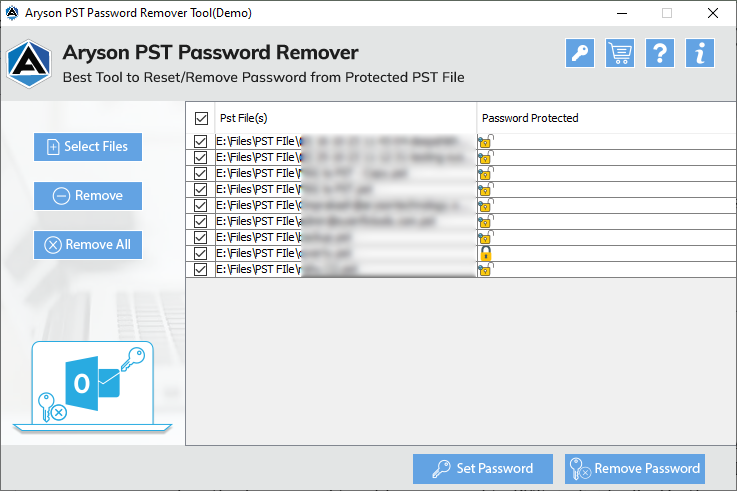The image size is (737, 491).
Task: Click the key activation icon in header
Action: (579, 54)
